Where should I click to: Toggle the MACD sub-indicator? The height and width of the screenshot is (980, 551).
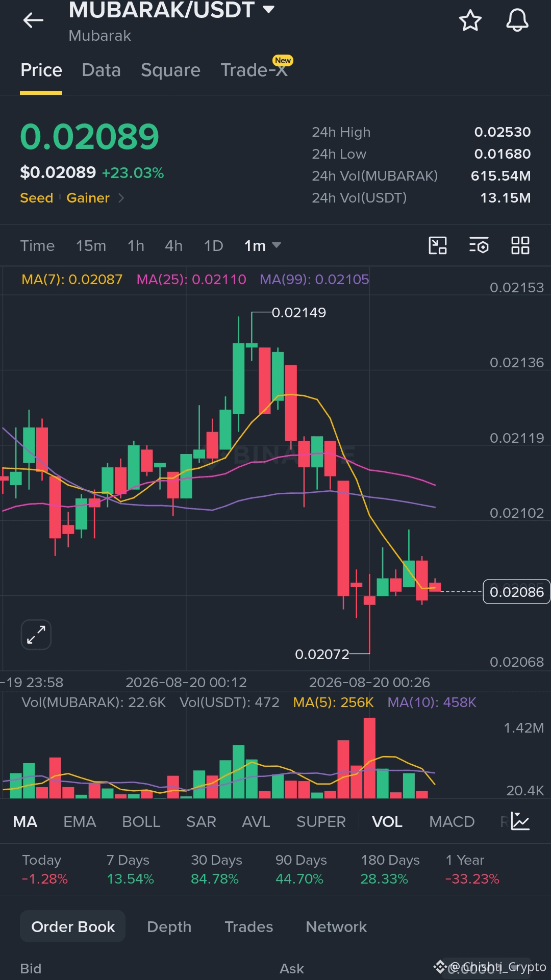tap(452, 821)
